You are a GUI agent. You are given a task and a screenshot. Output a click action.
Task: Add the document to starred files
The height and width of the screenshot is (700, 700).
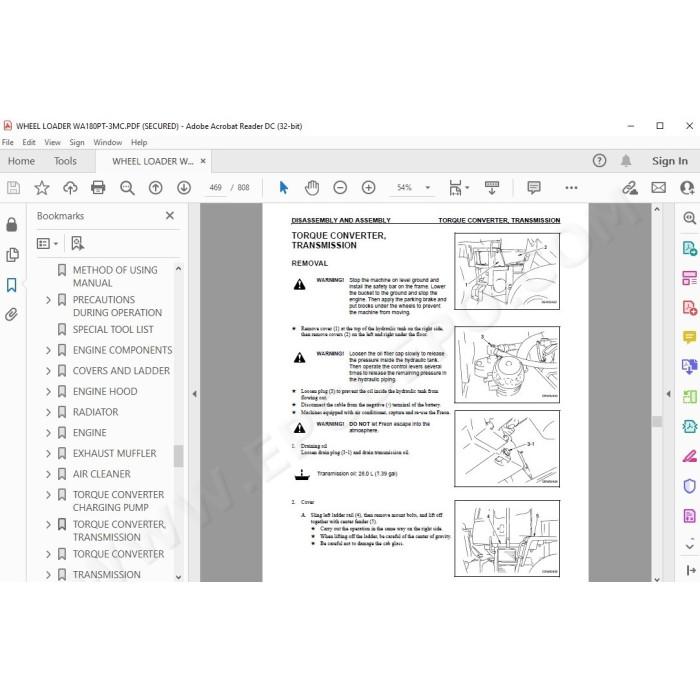(x=42, y=188)
